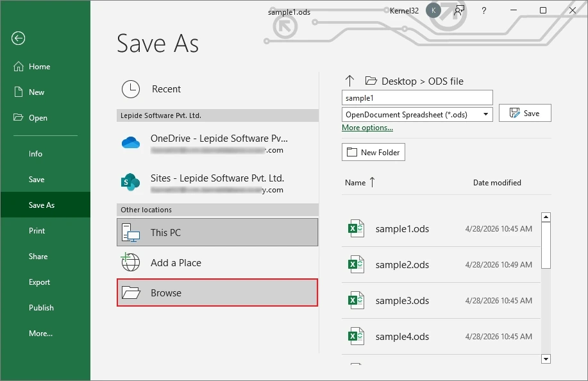Click the Desktop > ODS file path
The width and height of the screenshot is (588, 381).
pyautogui.click(x=423, y=81)
